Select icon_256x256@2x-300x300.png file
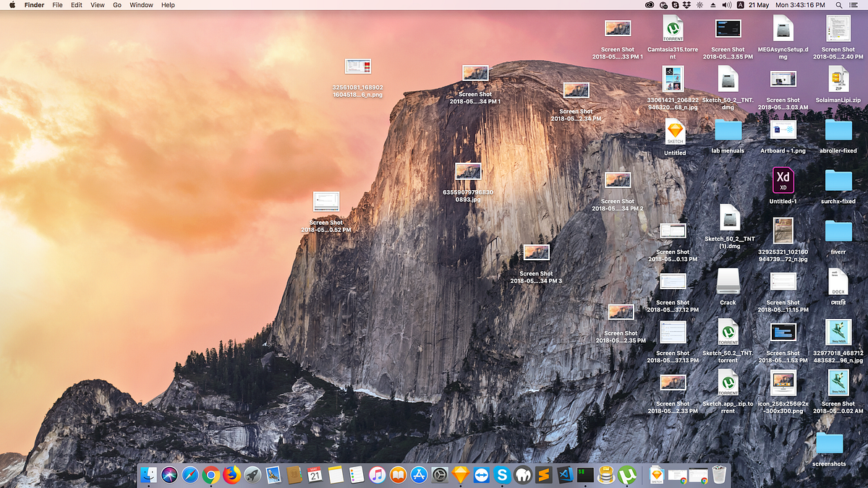 point(783,383)
